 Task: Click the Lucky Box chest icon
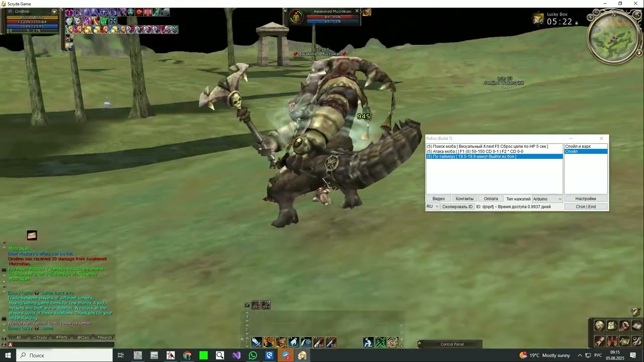coord(539,19)
